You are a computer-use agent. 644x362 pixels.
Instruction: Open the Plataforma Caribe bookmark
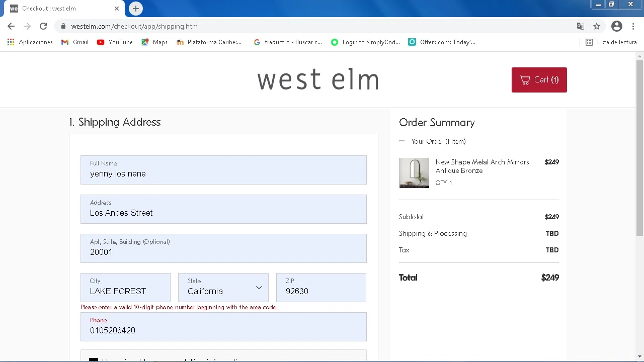coord(209,42)
